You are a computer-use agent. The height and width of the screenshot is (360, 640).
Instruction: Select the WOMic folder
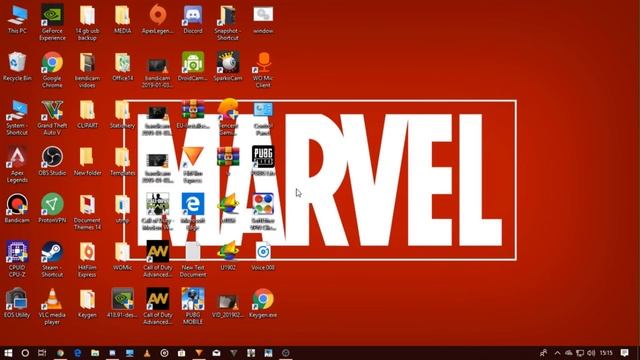(x=122, y=256)
